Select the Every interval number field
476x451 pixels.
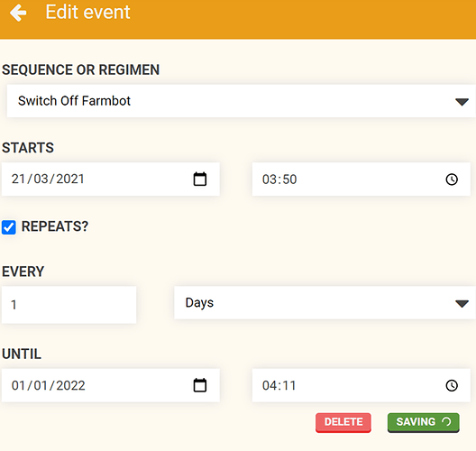pyautogui.click(x=69, y=305)
